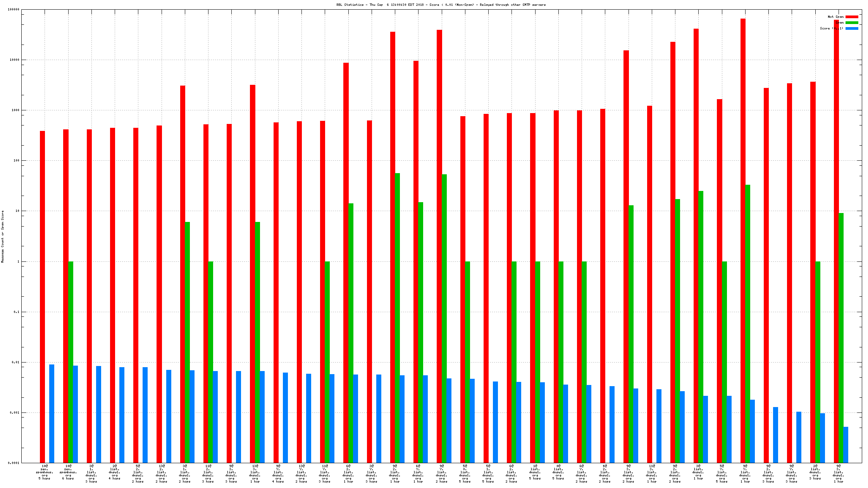Image resolution: width=868 pixels, height=488 pixels.
Task: Click the leftmost blue score bar
Action: [52, 413]
